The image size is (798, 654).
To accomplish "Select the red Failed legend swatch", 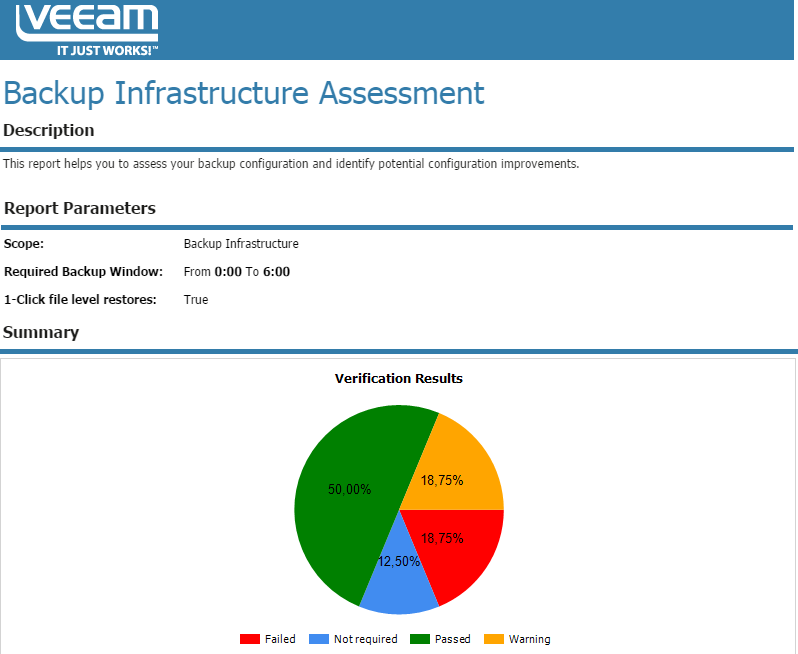I will coord(250,639).
